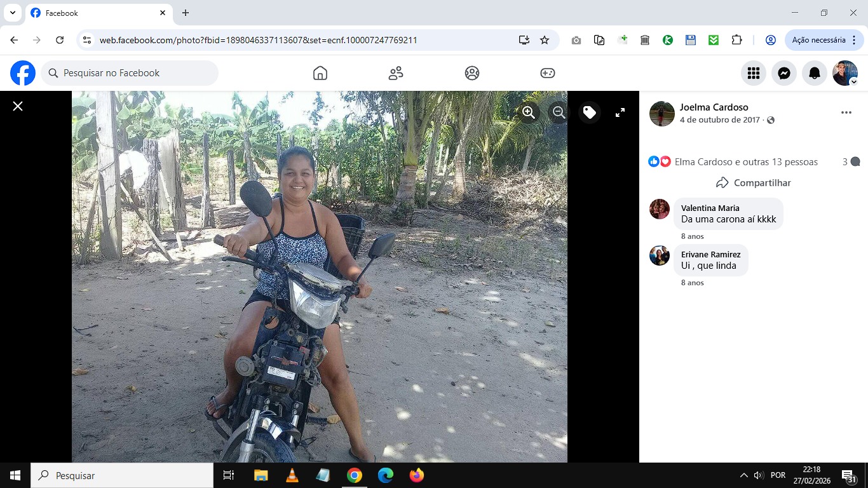Enter fullscreen photo view
The width and height of the screenshot is (868, 488).
[x=620, y=112]
